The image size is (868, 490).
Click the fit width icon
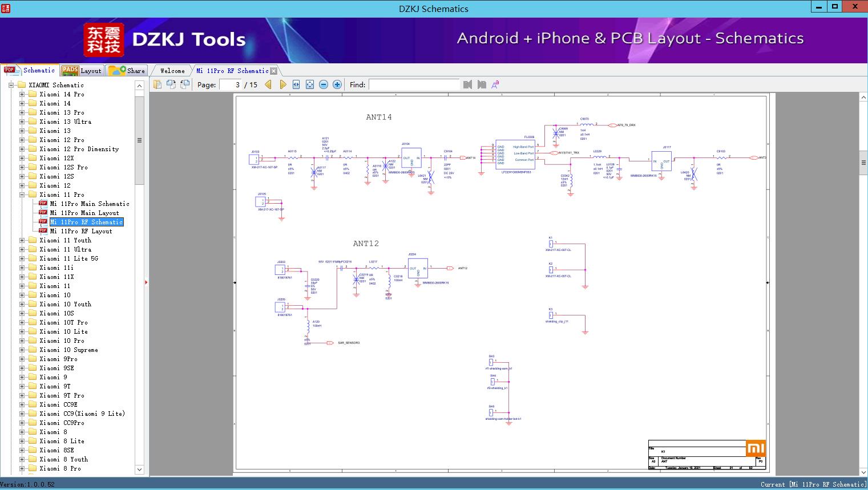(296, 84)
